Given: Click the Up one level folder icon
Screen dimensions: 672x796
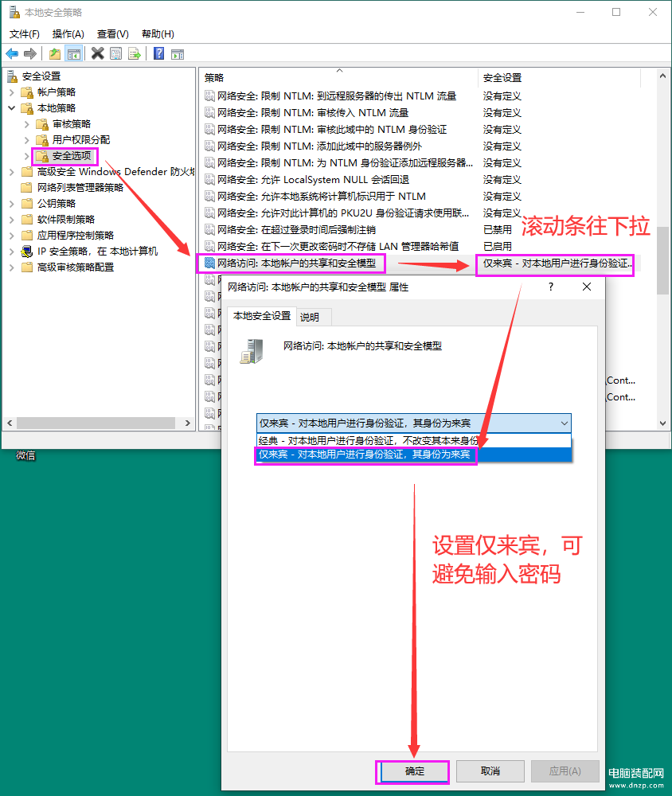Looking at the screenshot, I should pos(55,53).
